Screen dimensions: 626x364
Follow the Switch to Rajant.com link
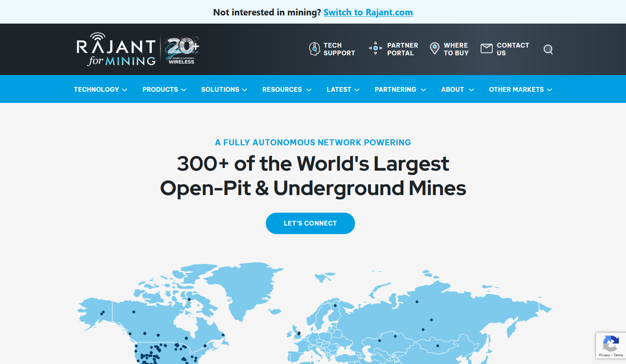[x=368, y=12]
